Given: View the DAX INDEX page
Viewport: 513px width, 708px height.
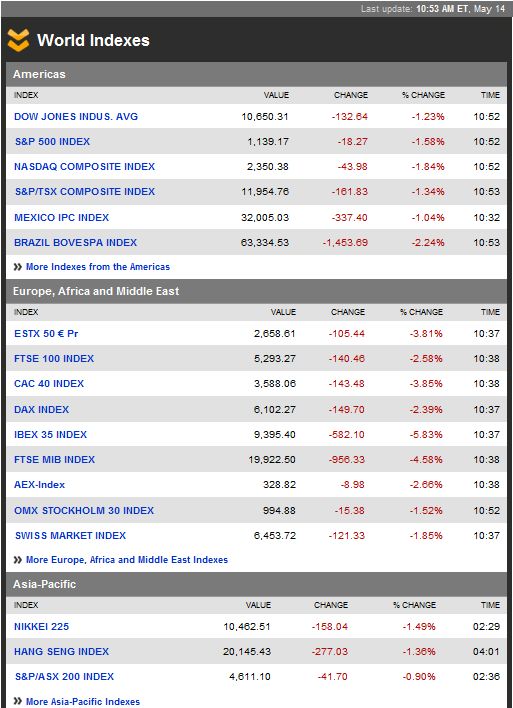Looking at the screenshot, I should pyautogui.click(x=42, y=410).
